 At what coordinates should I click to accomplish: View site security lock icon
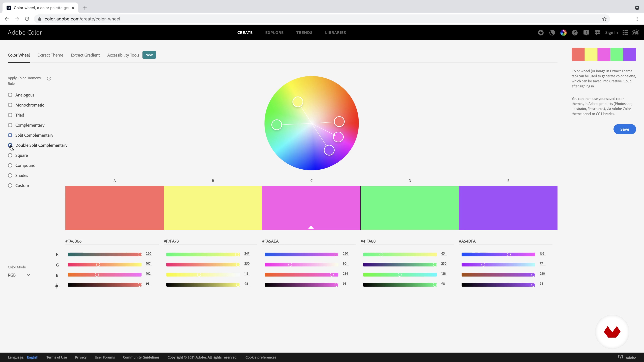pos(40,19)
